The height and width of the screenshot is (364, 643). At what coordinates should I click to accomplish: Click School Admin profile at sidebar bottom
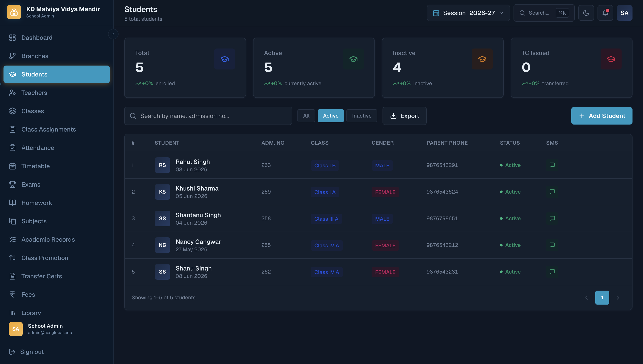pos(57,329)
